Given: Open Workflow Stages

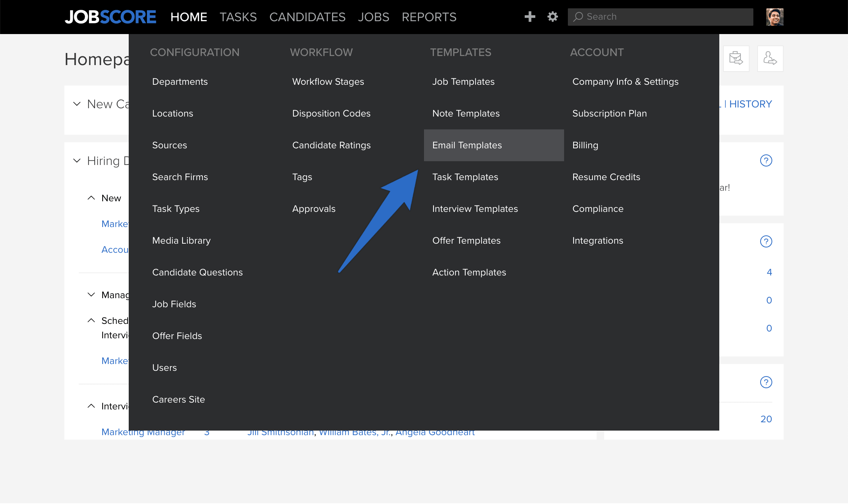Looking at the screenshot, I should click(x=328, y=82).
